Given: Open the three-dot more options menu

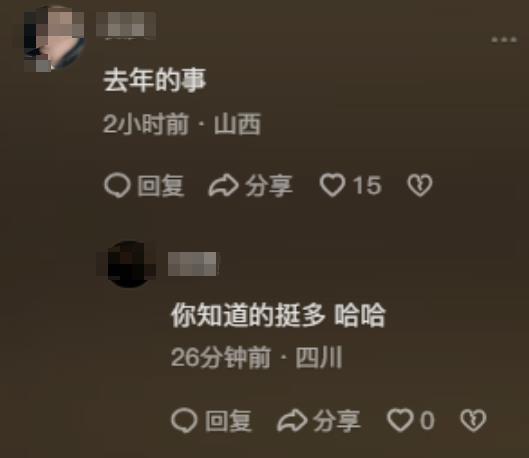Looking at the screenshot, I should [x=504, y=40].
